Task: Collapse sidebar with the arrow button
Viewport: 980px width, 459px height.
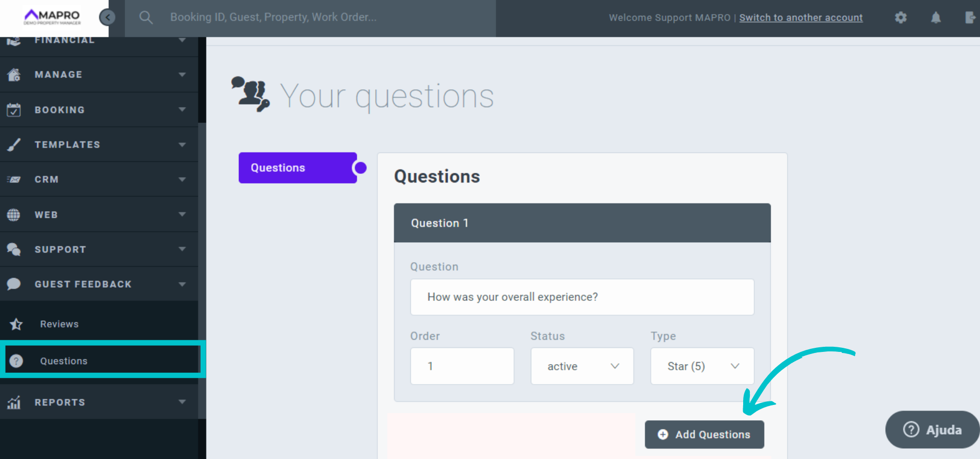Action: [107, 18]
